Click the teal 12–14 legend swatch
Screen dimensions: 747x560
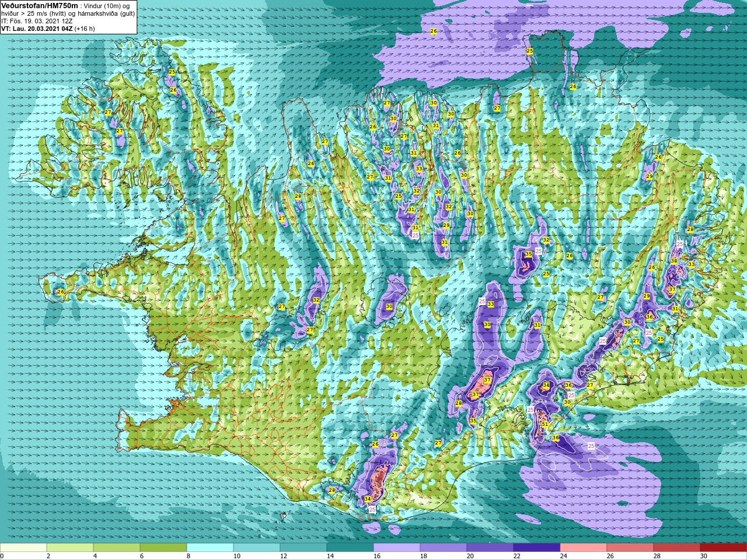303,548
